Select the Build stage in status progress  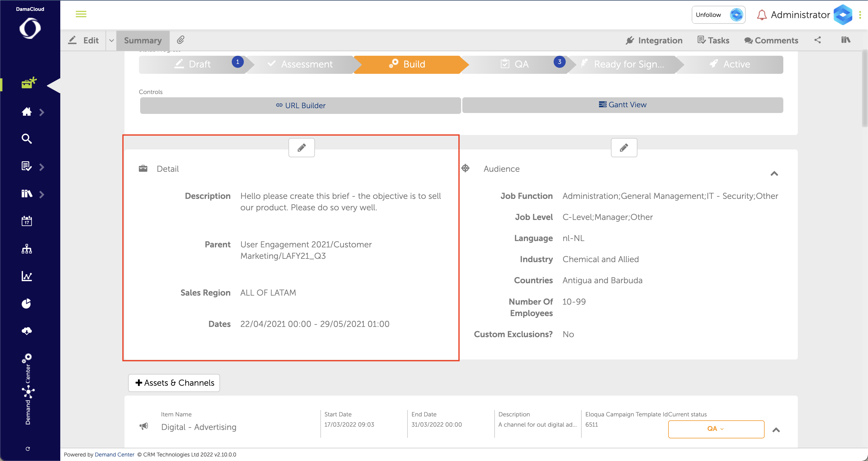pyautogui.click(x=407, y=64)
